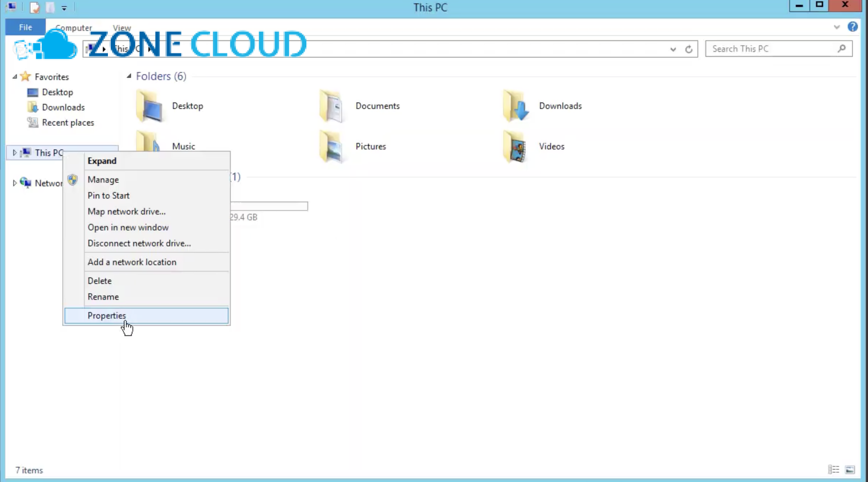The width and height of the screenshot is (868, 482).
Task: Choose Add a network location
Action: tap(146, 262)
